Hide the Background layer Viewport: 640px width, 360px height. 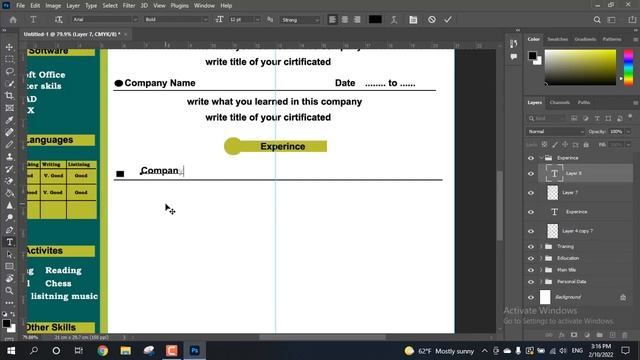tap(531, 298)
